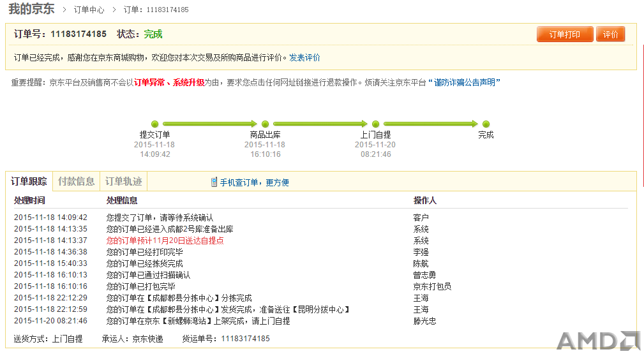This screenshot has height=354, width=644.
Task: Click operator name 曾志勇
Action: [424, 275]
